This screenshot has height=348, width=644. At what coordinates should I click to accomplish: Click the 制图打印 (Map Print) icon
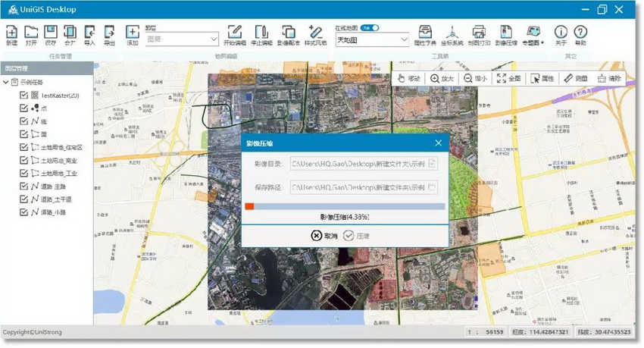[x=479, y=35]
